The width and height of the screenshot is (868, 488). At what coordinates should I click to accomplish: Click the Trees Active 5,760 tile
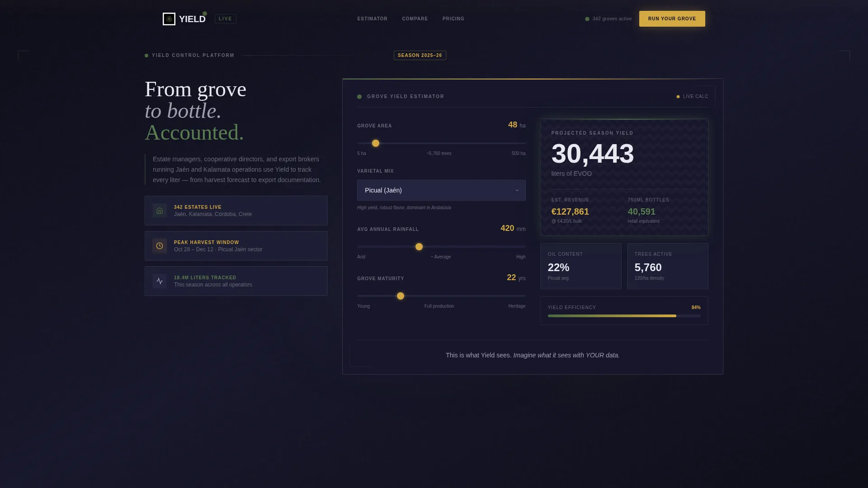(x=668, y=266)
